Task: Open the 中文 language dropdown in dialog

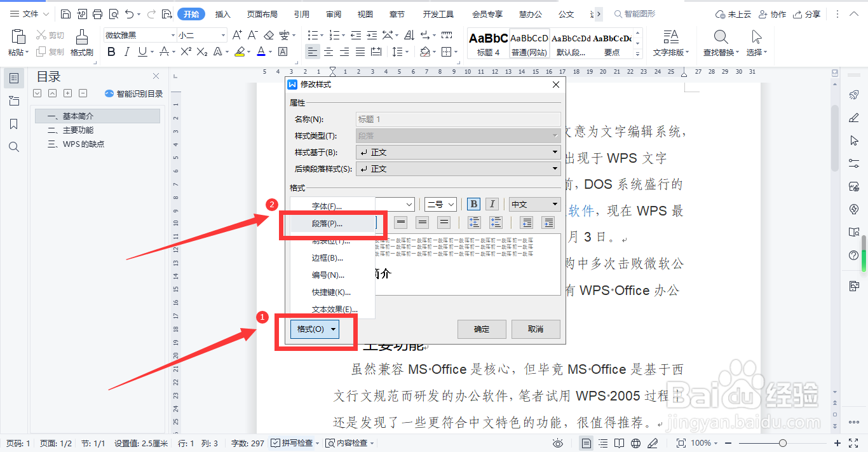Action: click(x=534, y=204)
